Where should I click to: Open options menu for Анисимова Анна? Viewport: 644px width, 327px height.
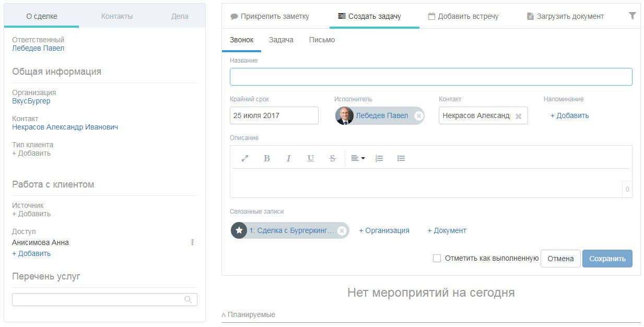(192, 242)
